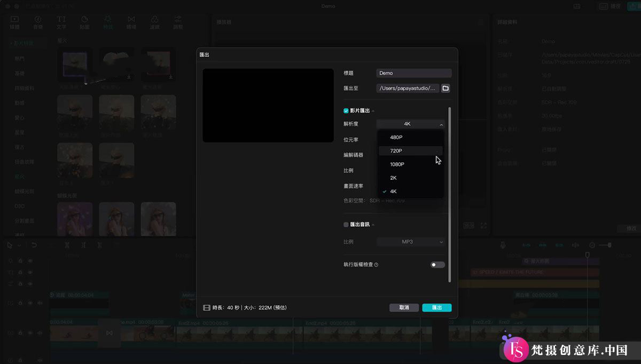This screenshot has width=641, height=364.
Task: Toggle eye icon on End2.mp4 video track
Action: pos(30,333)
